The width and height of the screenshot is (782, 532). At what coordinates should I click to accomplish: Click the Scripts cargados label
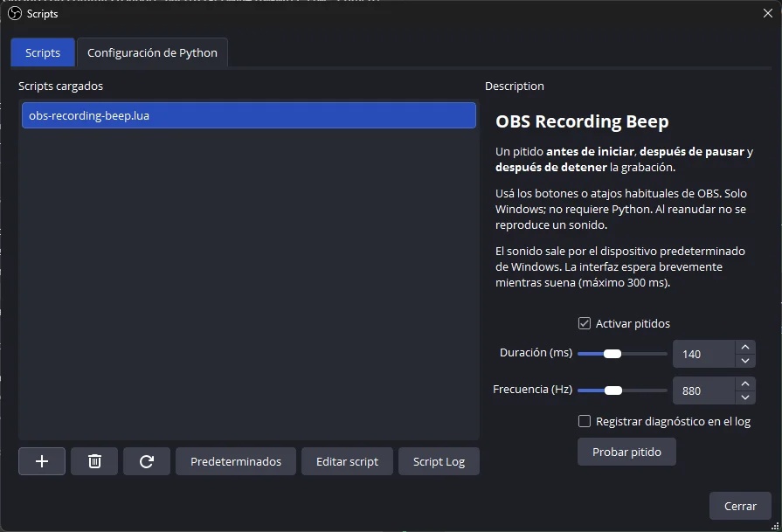point(61,86)
